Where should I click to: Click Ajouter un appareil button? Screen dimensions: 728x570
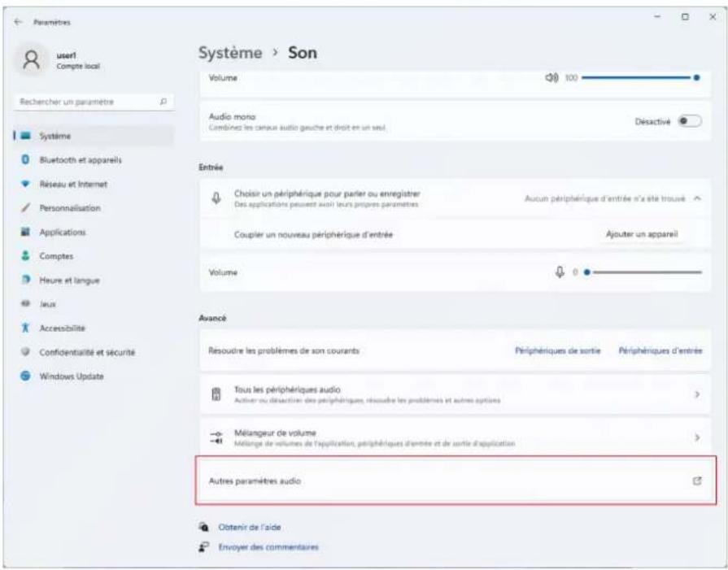pyautogui.click(x=642, y=234)
